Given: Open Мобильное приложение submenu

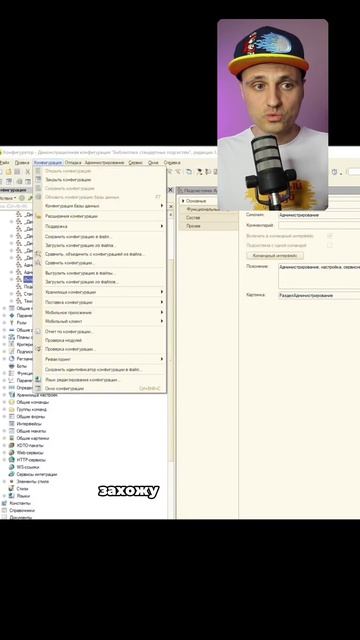Looking at the screenshot, I should [100, 312].
